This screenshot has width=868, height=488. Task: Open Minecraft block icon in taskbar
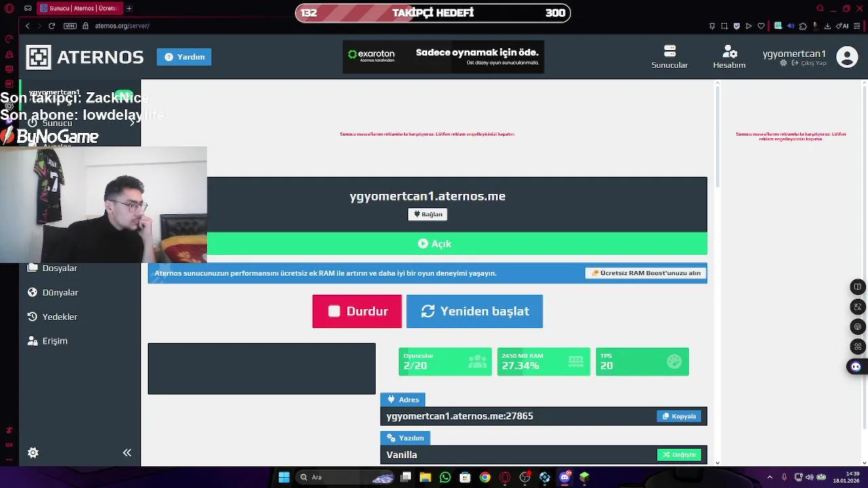(x=585, y=477)
